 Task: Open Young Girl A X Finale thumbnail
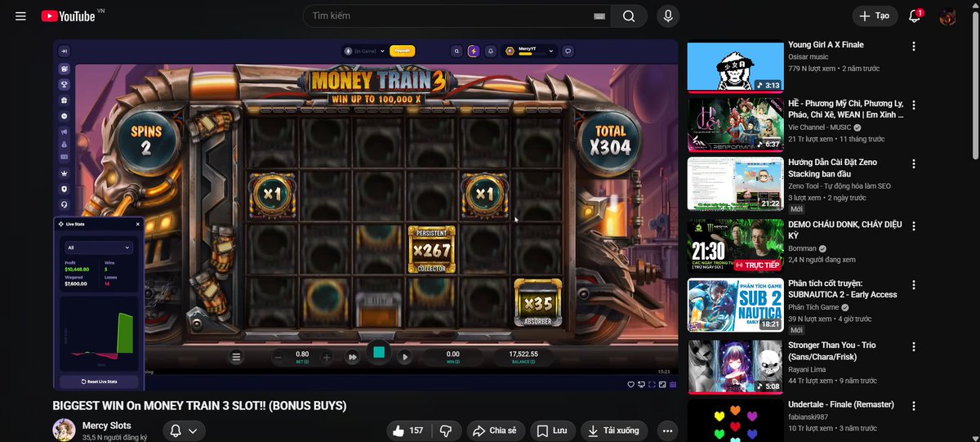[x=735, y=67]
